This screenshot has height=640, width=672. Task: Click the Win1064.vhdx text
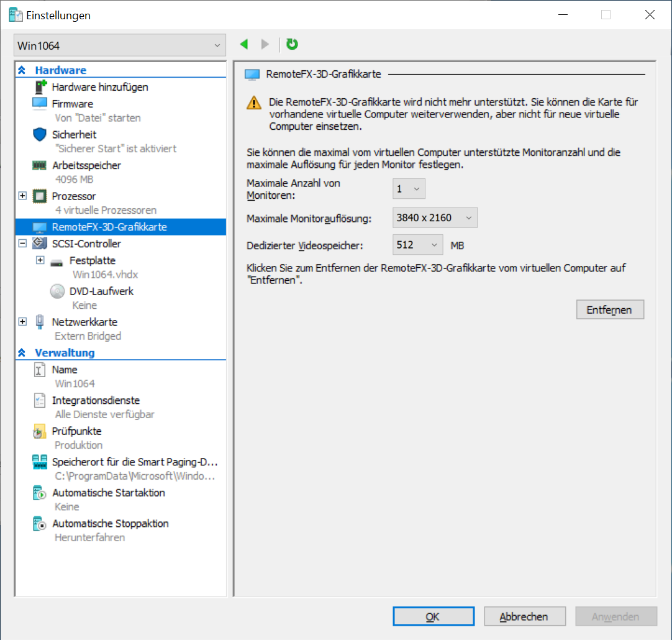[106, 275]
